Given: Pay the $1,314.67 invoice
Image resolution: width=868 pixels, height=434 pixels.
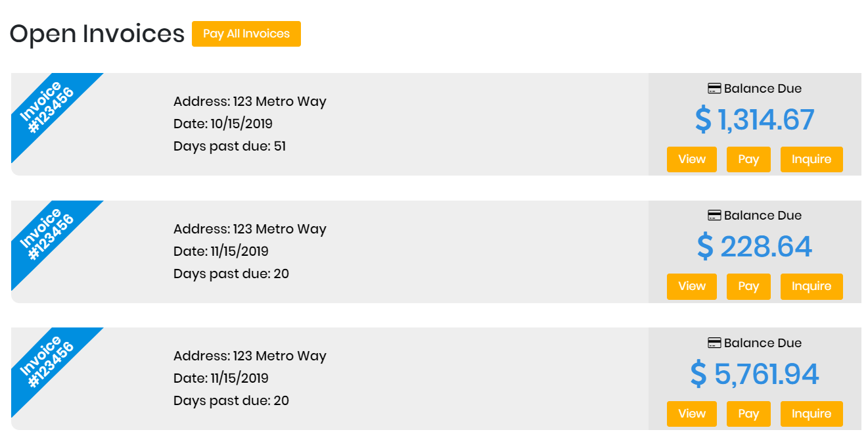Looking at the screenshot, I should 748,159.
